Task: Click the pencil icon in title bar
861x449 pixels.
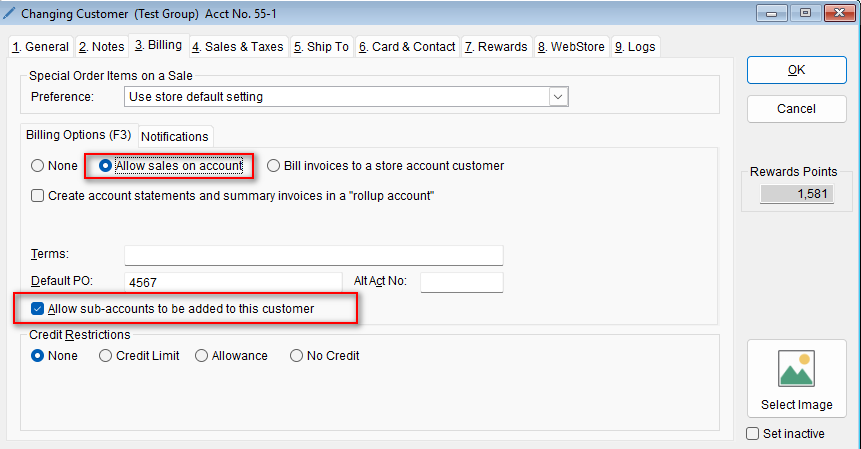Action: click(x=10, y=15)
